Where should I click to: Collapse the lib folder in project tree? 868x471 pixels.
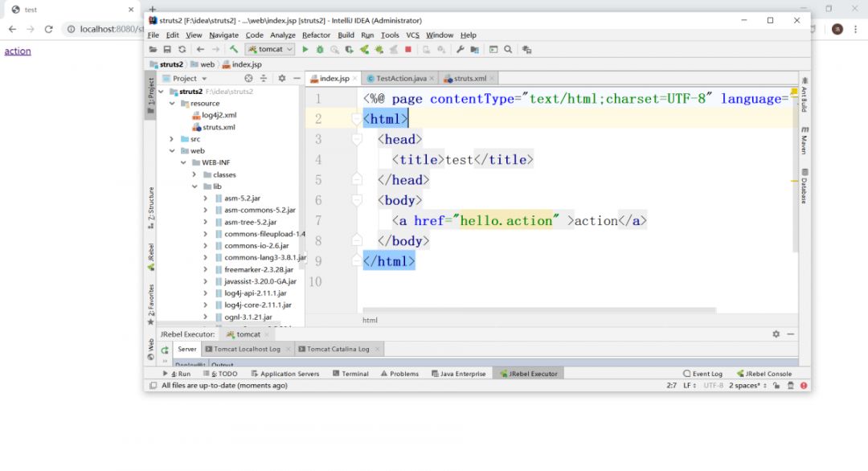pyautogui.click(x=194, y=186)
